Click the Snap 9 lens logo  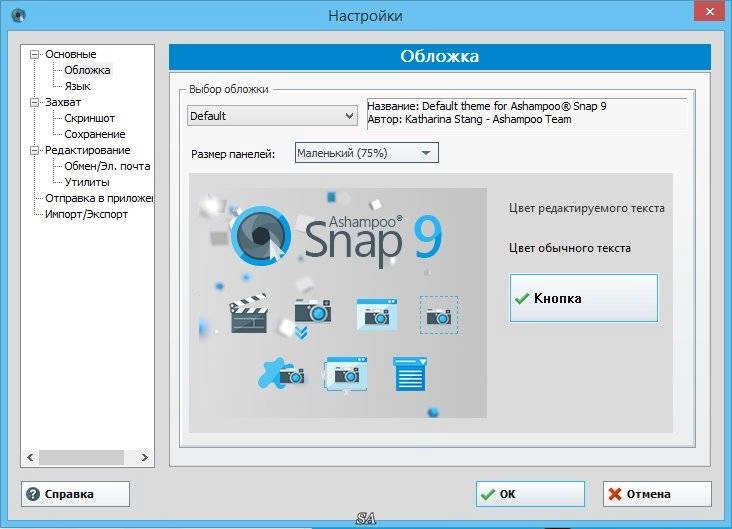click(x=261, y=235)
